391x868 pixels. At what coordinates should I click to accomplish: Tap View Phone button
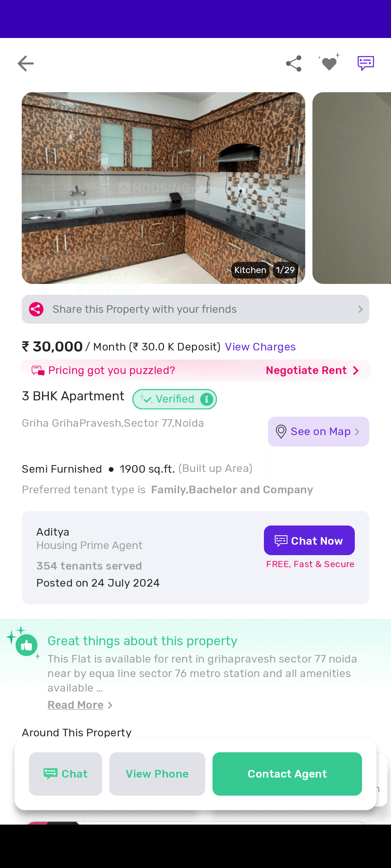coord(157,774)
